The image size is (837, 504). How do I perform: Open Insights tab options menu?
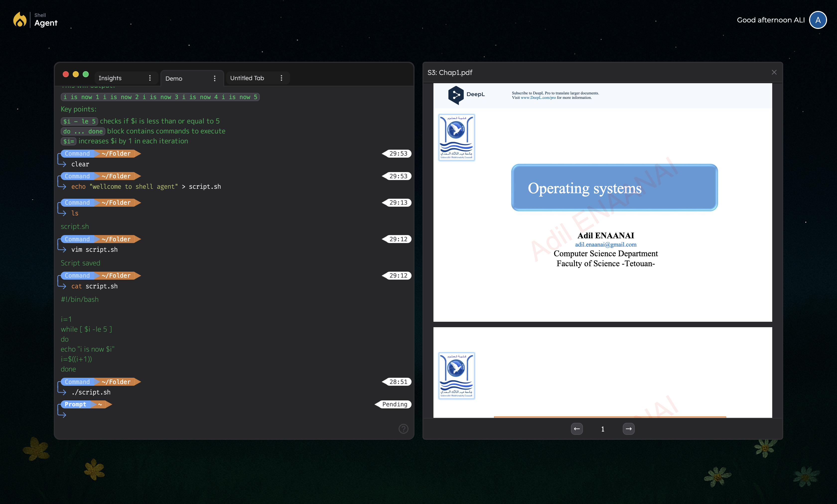tap(150, 78)
